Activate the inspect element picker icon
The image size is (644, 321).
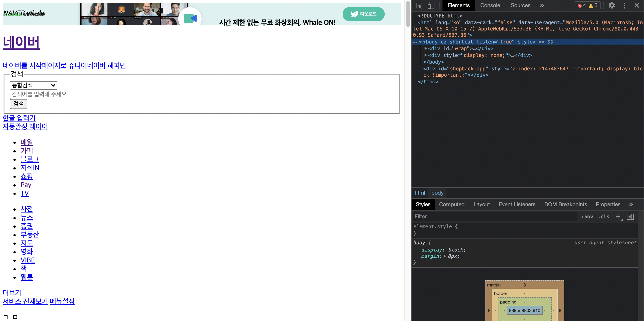coord(419,6)
